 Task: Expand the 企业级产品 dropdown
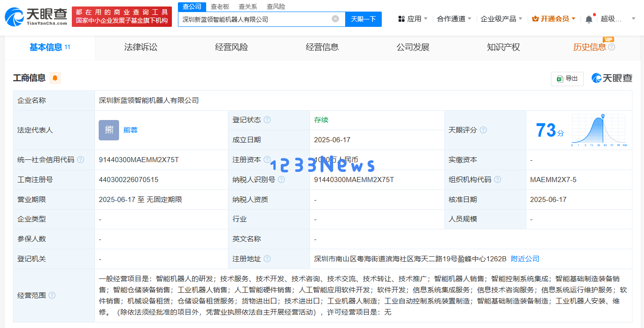click(501, 19)
